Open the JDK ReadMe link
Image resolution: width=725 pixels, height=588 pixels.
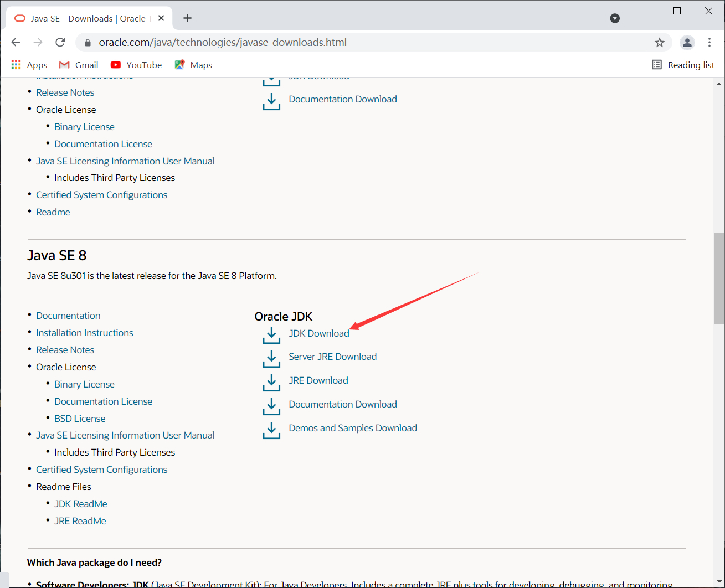click(x=81, y=504)
